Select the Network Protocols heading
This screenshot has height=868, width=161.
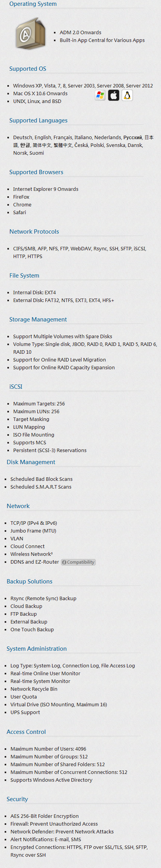[x=34, y=232]
